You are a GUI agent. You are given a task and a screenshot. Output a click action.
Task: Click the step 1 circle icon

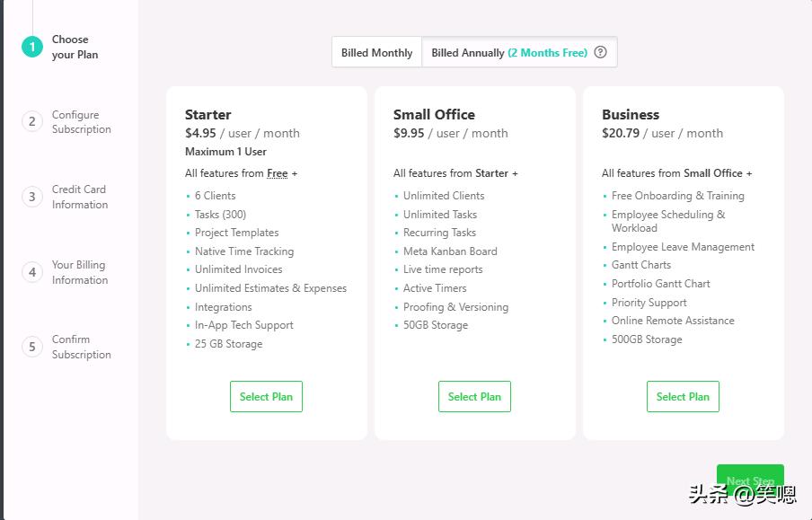click(32, 47)
